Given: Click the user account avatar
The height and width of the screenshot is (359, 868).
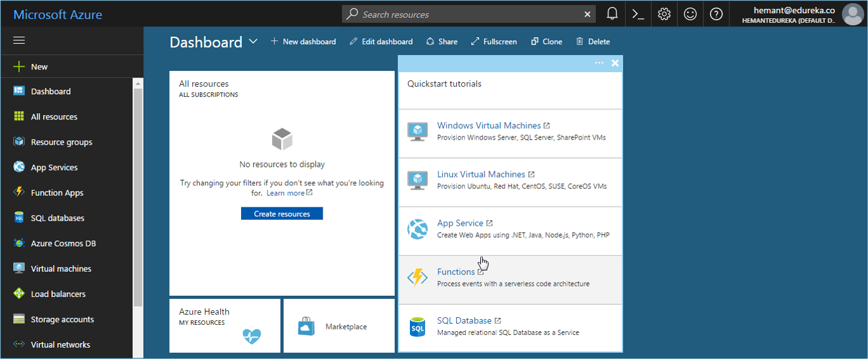Looking at the screenshot, I should [x=852, y=14].
